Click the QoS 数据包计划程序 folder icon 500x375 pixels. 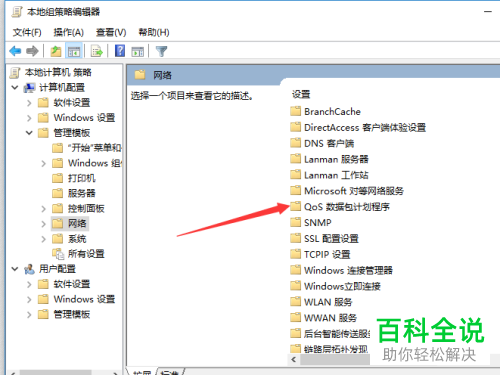[x=295, y=206]
